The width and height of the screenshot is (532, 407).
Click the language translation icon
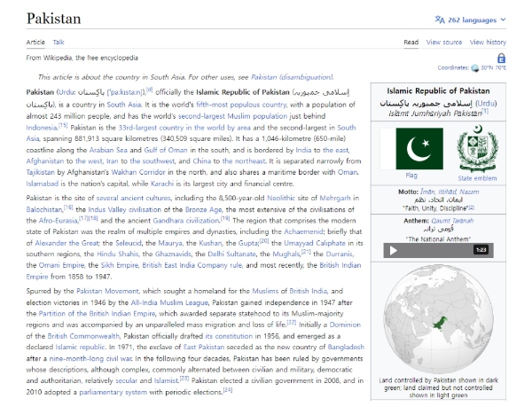[440, 20]
